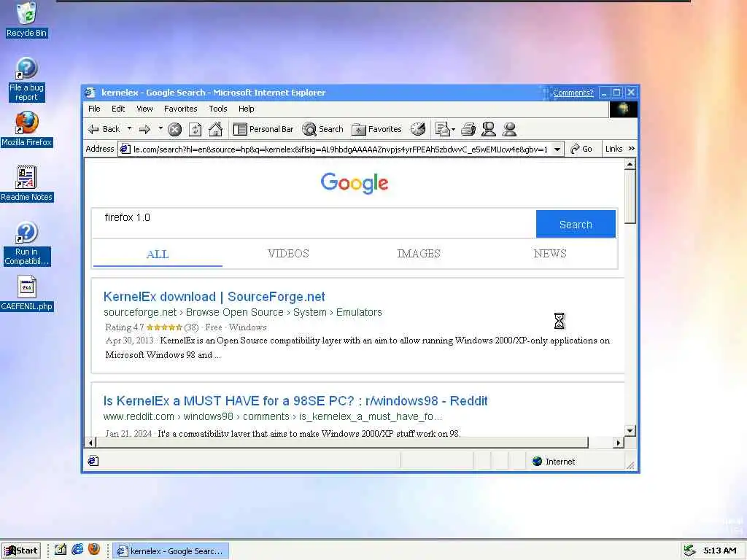
Task: Launch Internet Explorer from quick launch
Action: click(x=77, y=550)
